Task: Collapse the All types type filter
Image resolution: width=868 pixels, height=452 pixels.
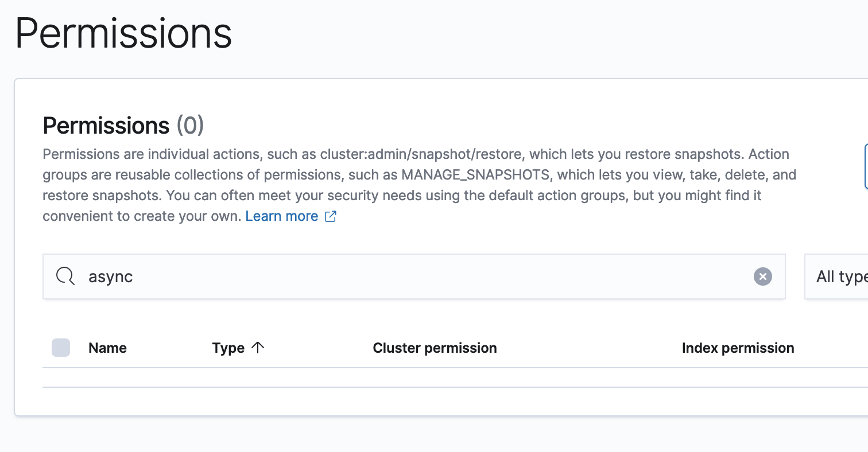Action: [x=841, y=276]
